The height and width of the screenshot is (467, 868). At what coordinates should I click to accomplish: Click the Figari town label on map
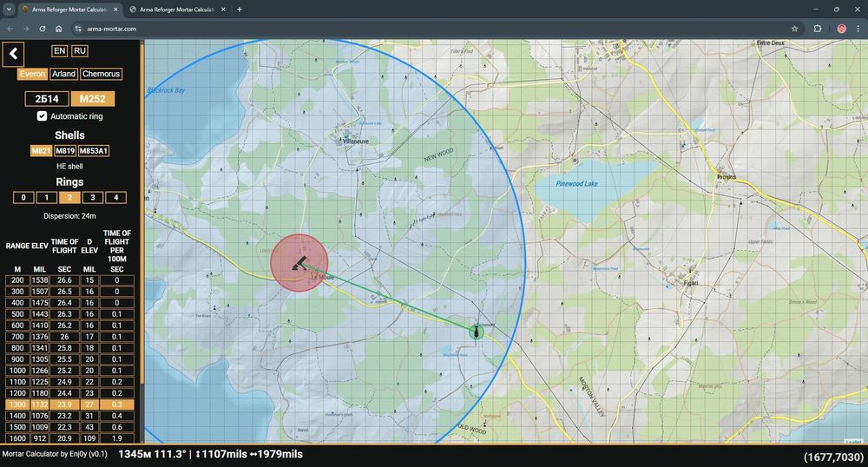pyautogui.click(x=691, y=283)
